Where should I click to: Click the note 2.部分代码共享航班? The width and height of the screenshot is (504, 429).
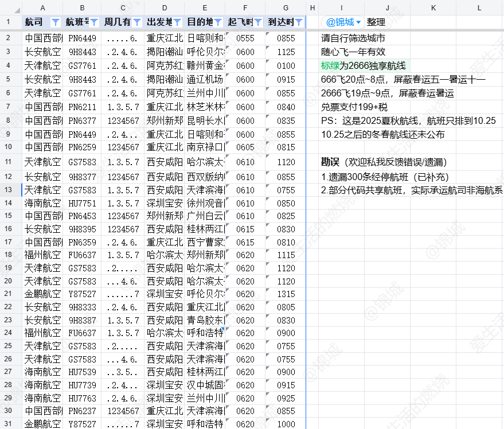412,190
